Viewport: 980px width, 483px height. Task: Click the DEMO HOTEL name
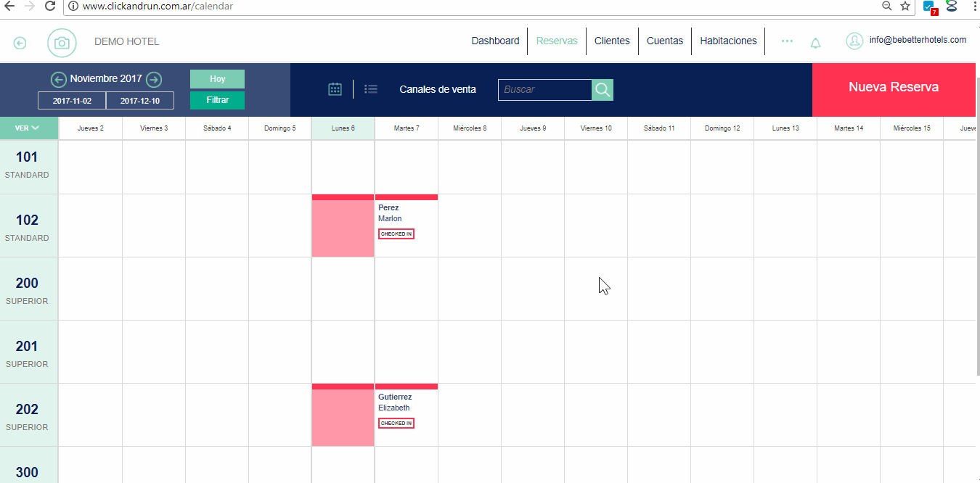[126, 42]
